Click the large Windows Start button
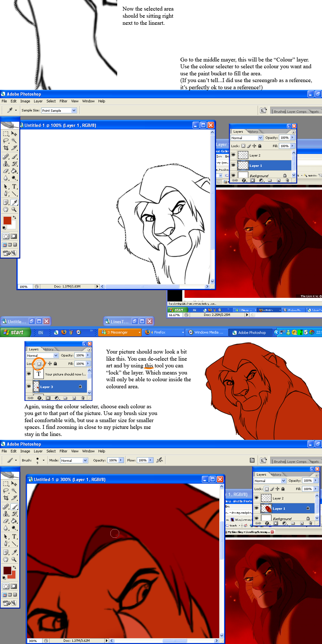The width and height of the screenshot is (322, 644). click(x=15, y=332)
